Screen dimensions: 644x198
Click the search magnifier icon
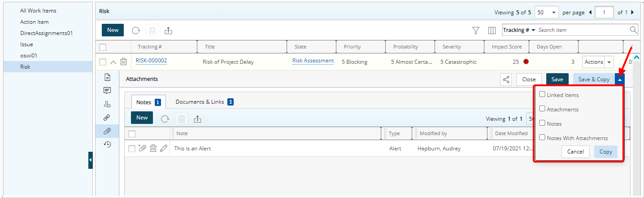[633, 30]
